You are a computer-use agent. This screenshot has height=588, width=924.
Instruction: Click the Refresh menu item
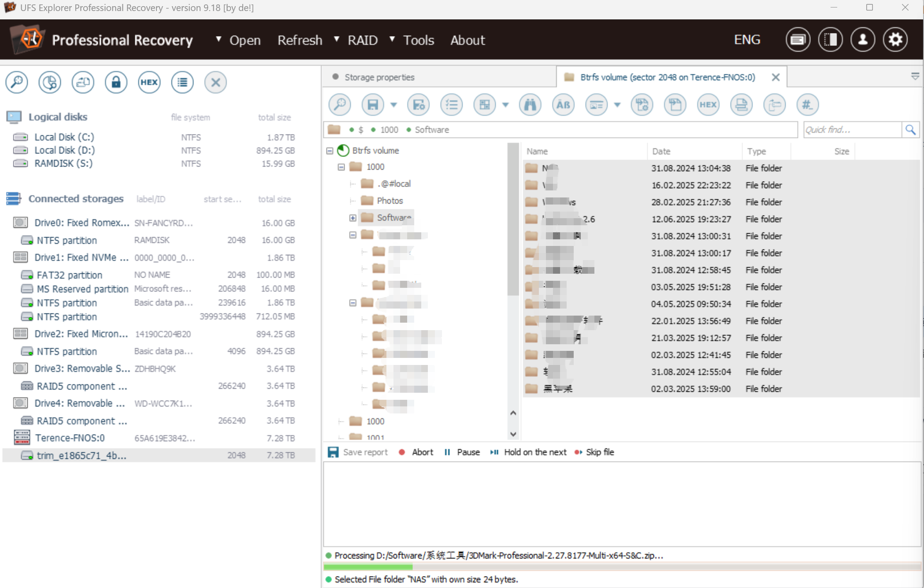(300, 40)
